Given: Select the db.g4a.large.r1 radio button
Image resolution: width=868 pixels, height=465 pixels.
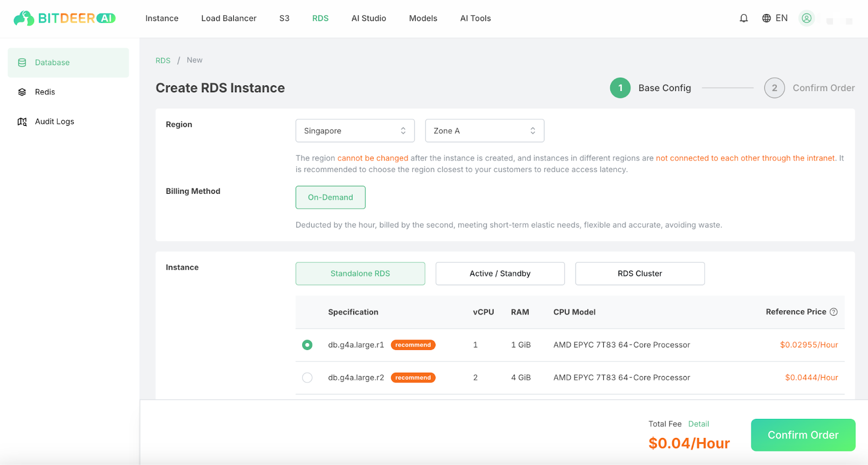Looking at the screenshot, I should coord(307,345).
